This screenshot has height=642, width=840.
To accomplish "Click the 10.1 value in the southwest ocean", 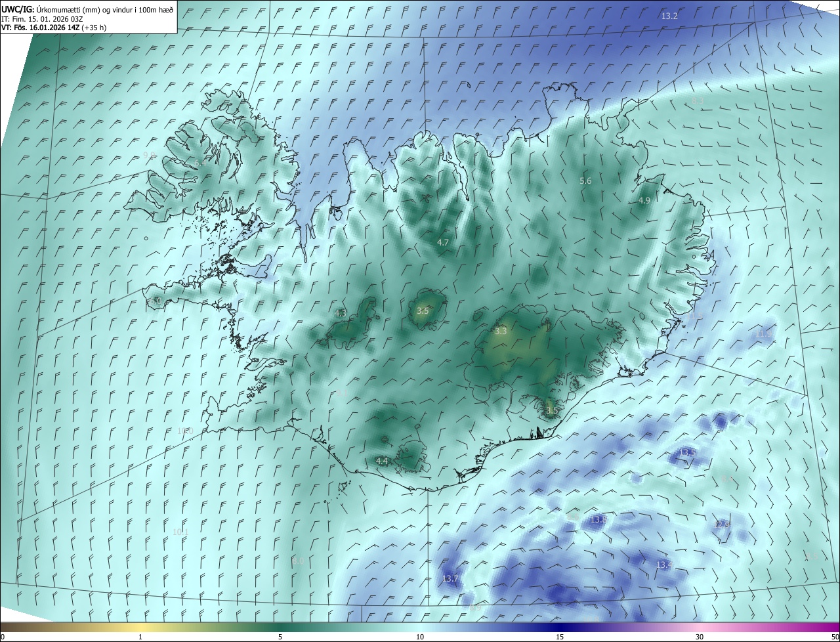I will [180, 532].
